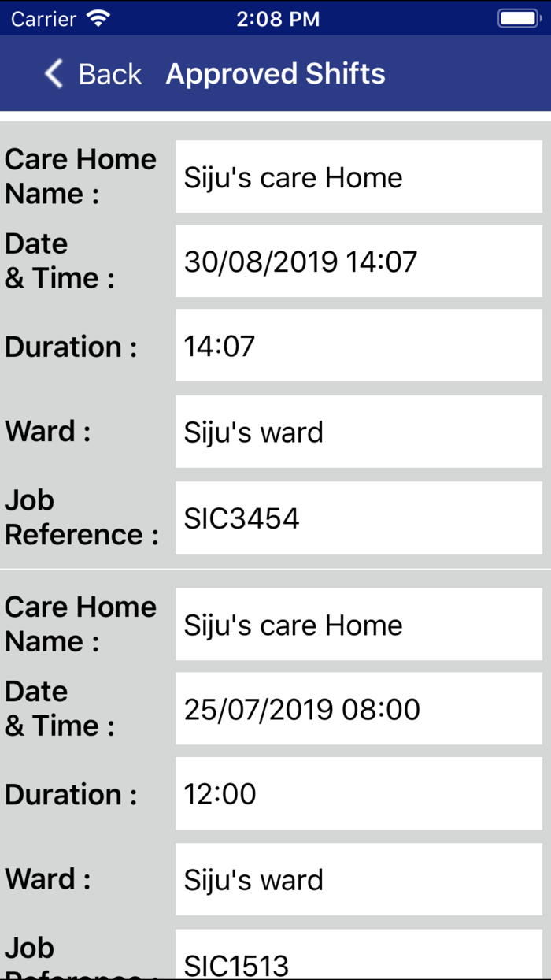551x980 pixels.
Task: Tap the 2:08 PM clock
Action: pyautogui.click(x=278, y=19)
